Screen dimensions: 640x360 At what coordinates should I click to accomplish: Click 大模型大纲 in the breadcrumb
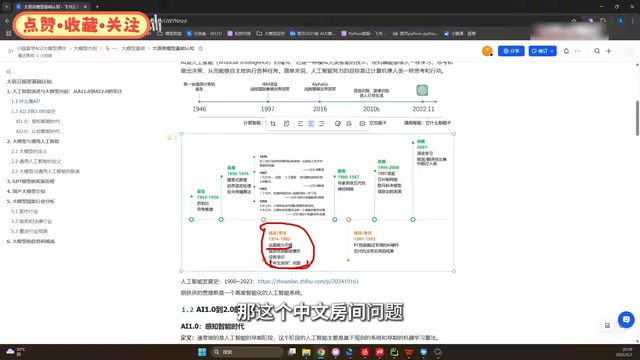coord(85,48)
